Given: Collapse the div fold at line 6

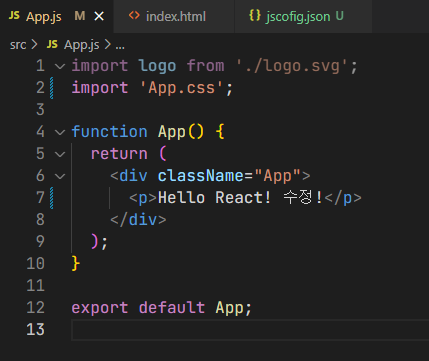Looking at the screenshot, I should pos(60,176).
